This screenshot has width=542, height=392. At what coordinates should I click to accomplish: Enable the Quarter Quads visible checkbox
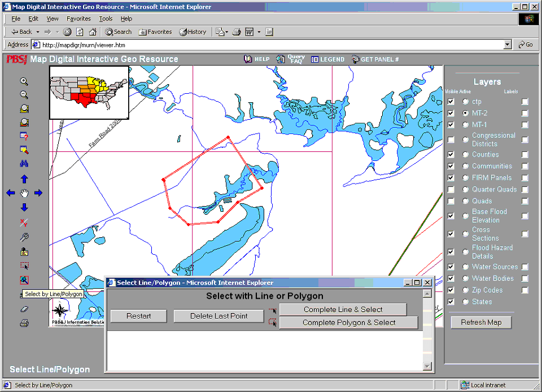click(x=451, y=189)
